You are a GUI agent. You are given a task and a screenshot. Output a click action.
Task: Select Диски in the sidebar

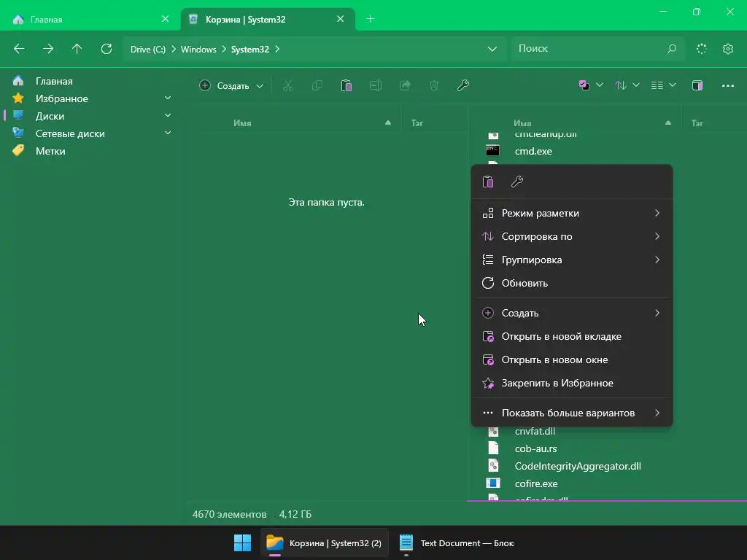point(90,116)
